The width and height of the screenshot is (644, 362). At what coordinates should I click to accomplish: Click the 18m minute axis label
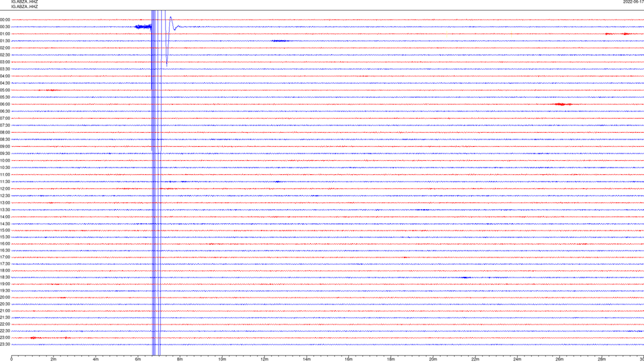[390, 359]
